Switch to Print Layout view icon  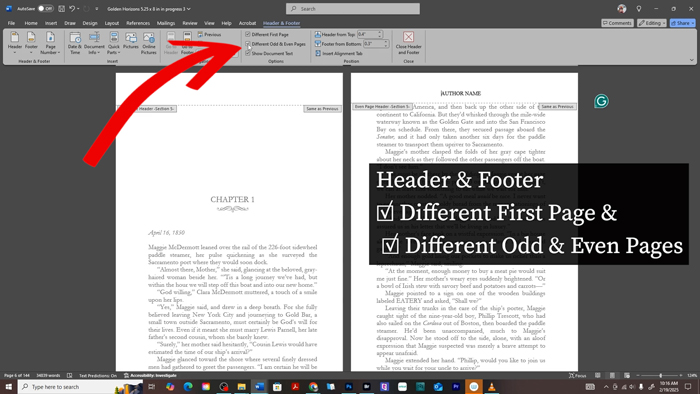[612, 376]
